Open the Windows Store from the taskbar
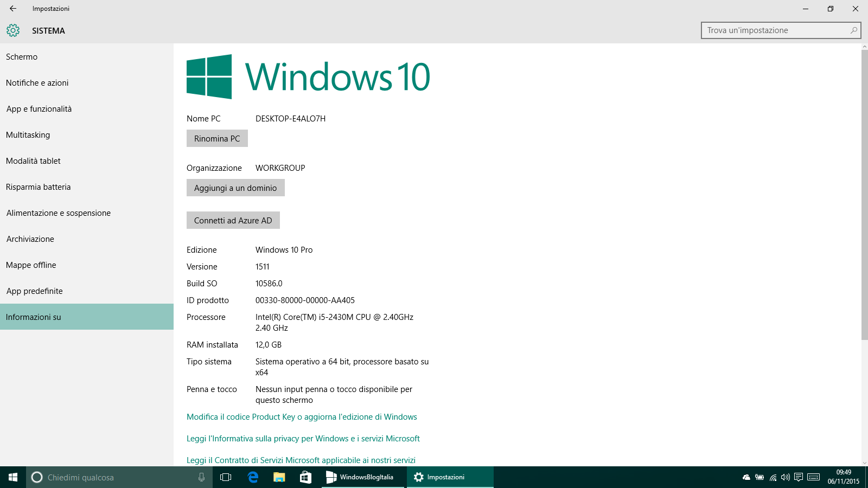This screenshot has width=868, height=488. 305,477
